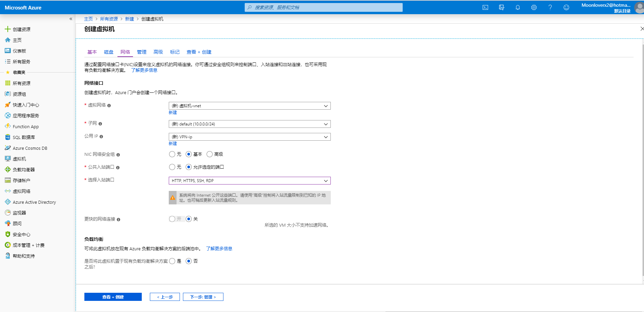Open Azure Cosmos DB icon

click(8, 148)
